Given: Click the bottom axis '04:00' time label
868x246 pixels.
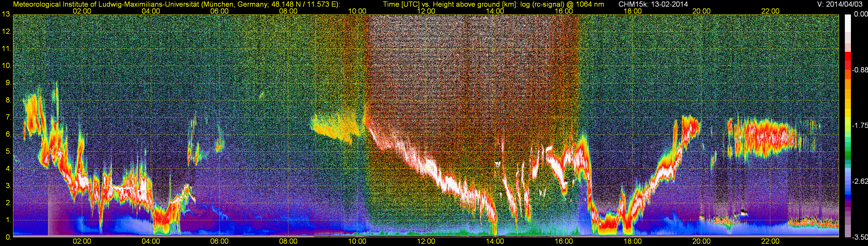Looking at the screenshot, I should [x=151, y=242].
